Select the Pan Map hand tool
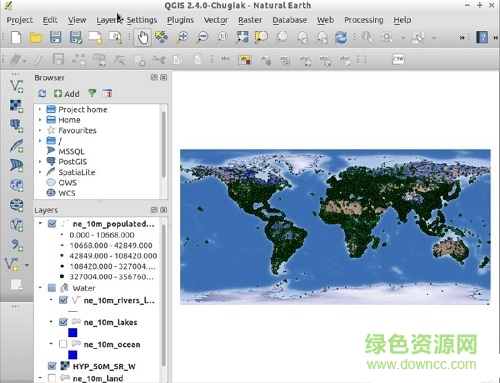The height and width of the screenshot is (383, 500). [x=143, y=37]
